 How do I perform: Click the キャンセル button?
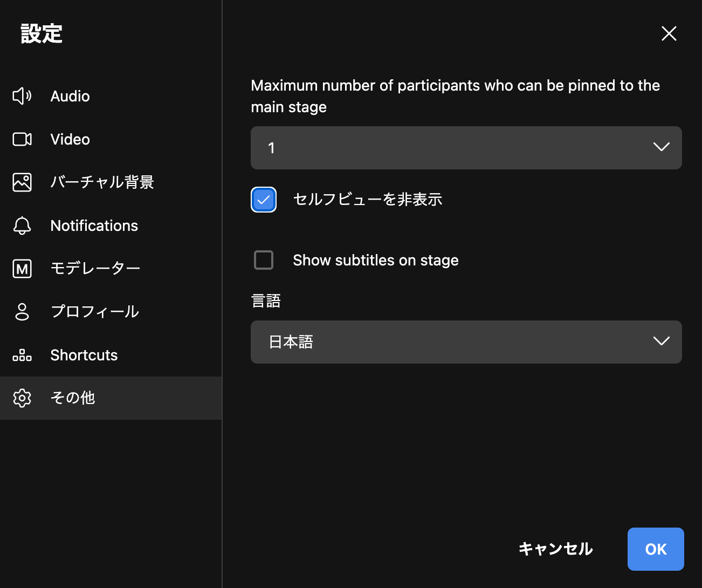556,549
